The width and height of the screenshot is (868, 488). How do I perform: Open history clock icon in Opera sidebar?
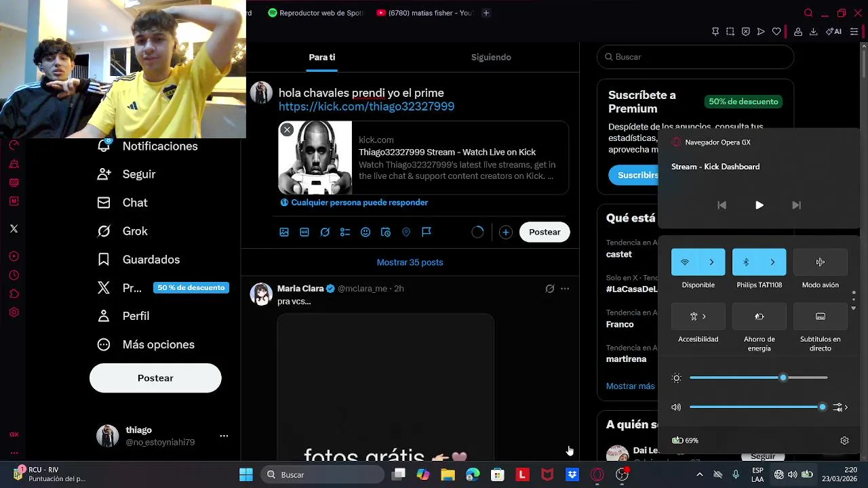[x=14, y=275]
